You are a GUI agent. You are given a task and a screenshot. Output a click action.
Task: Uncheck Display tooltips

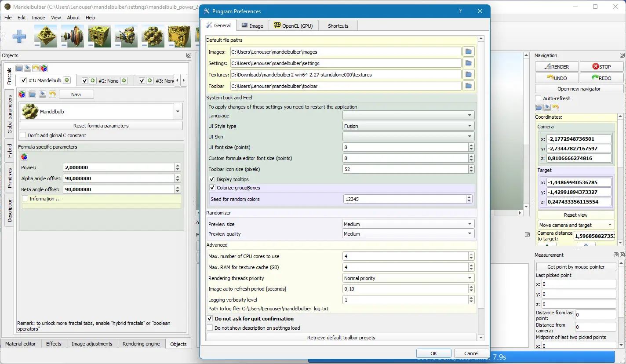[212, 179]
